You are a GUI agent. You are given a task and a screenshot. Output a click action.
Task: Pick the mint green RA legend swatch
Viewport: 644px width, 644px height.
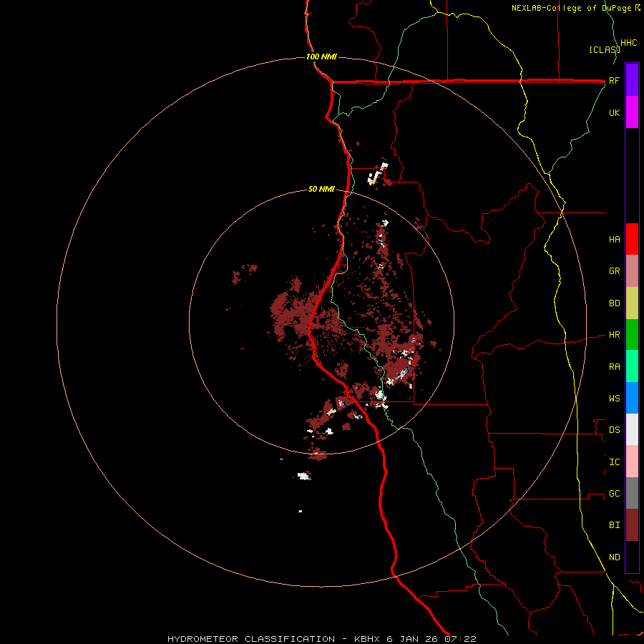pyautogui.click(x=632, y=366)
